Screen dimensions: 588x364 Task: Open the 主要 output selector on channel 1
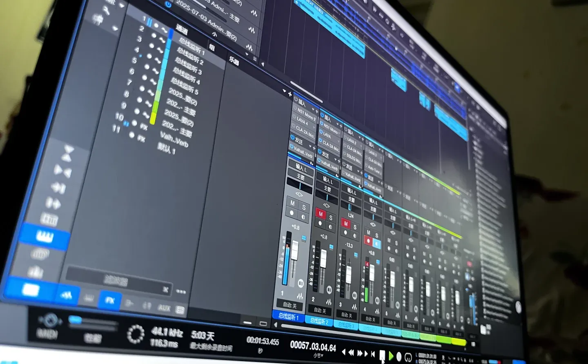pos(301,177)
